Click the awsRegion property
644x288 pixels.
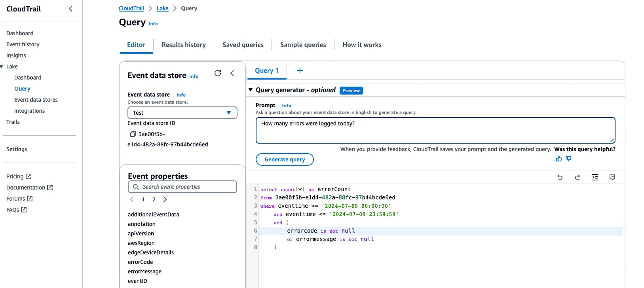point(141,243)
